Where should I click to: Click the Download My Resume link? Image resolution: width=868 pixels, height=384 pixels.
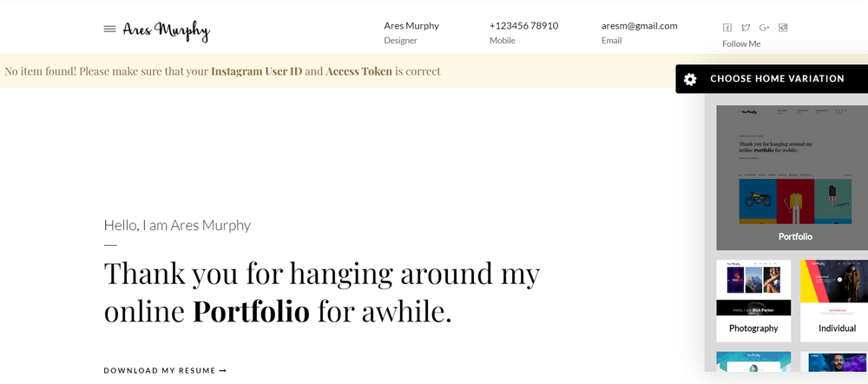point(160,371)
